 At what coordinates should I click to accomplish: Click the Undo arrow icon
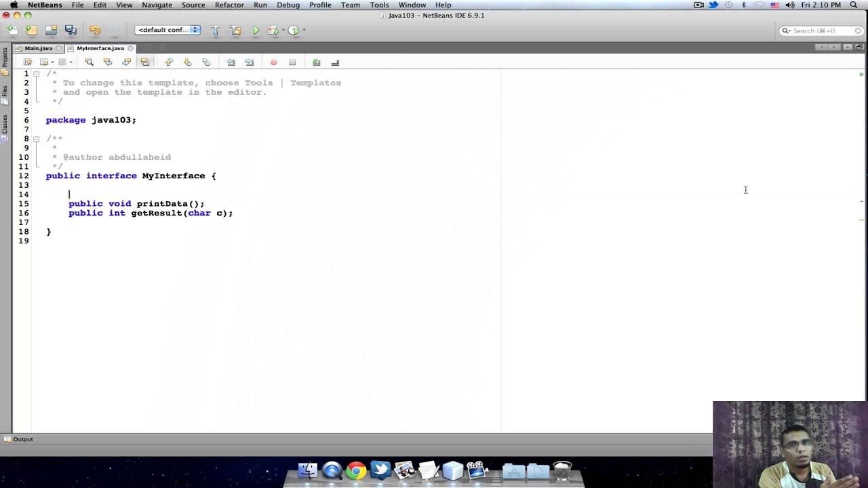point(95,30)
